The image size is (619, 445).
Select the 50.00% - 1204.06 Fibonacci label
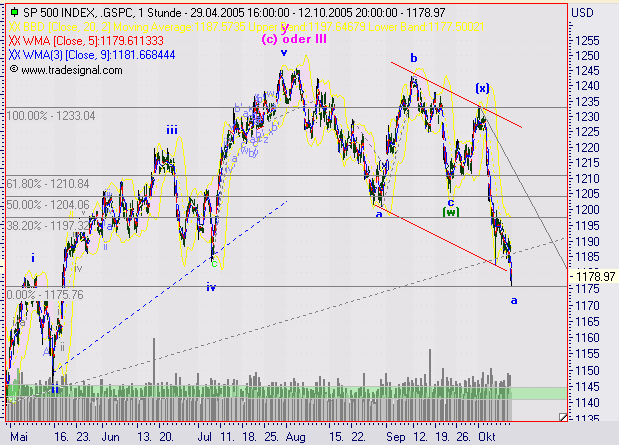(x=48, y=205)
